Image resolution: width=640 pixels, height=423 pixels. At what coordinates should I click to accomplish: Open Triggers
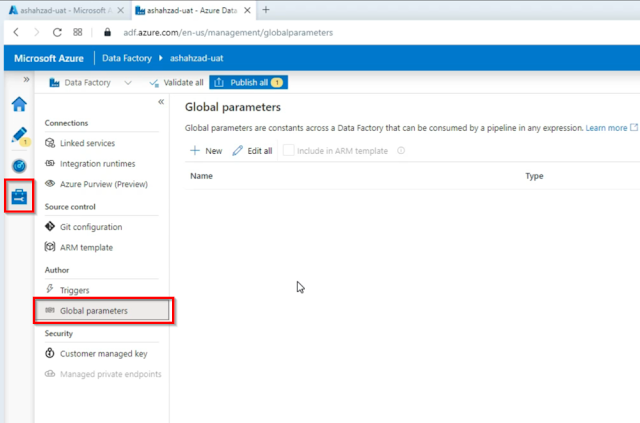coord(74,290)
